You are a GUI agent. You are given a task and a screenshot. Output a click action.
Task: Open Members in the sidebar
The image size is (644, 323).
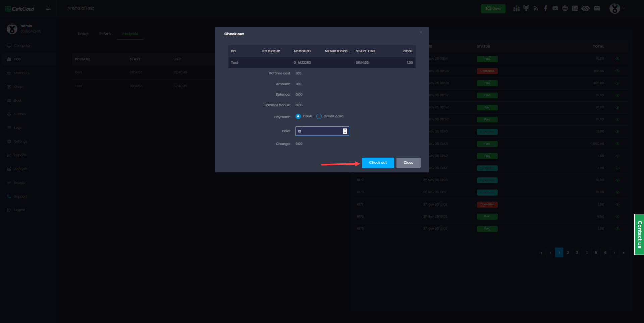point(22,73)
